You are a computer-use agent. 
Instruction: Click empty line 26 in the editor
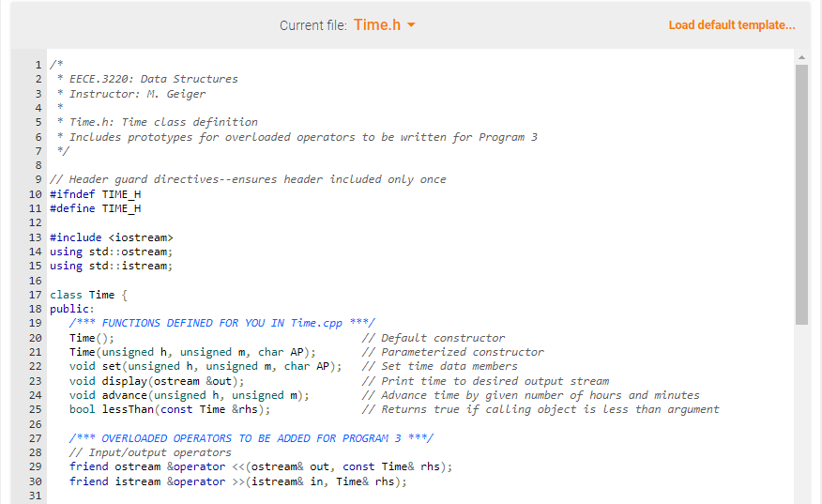(x=419, y=424)
